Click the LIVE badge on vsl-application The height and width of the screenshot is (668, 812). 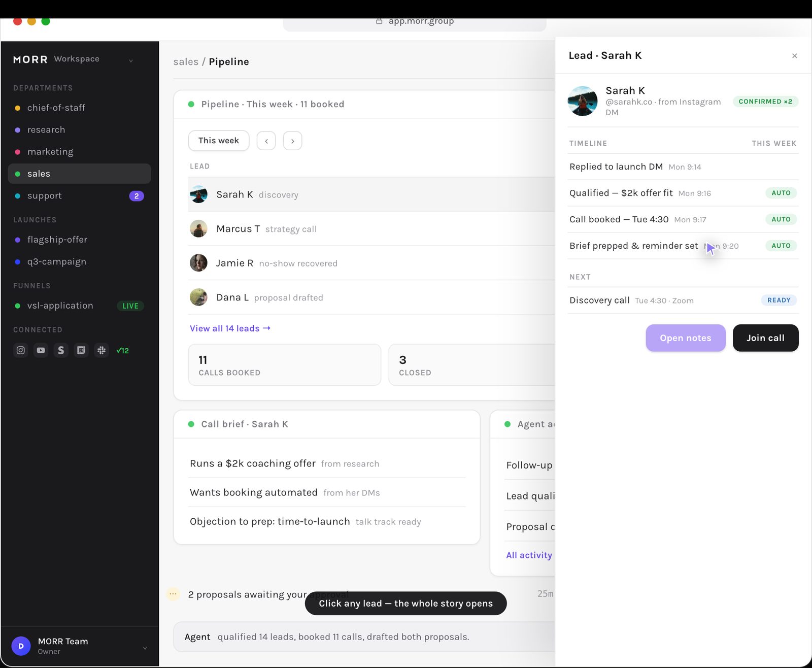pyautogui.click(x=130, y=306)
